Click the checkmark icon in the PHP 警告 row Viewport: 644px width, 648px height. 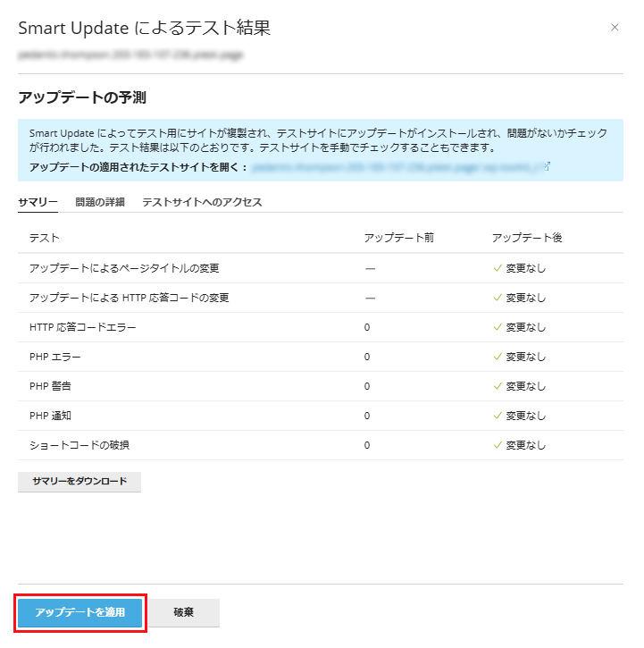(x=498, y=386)
